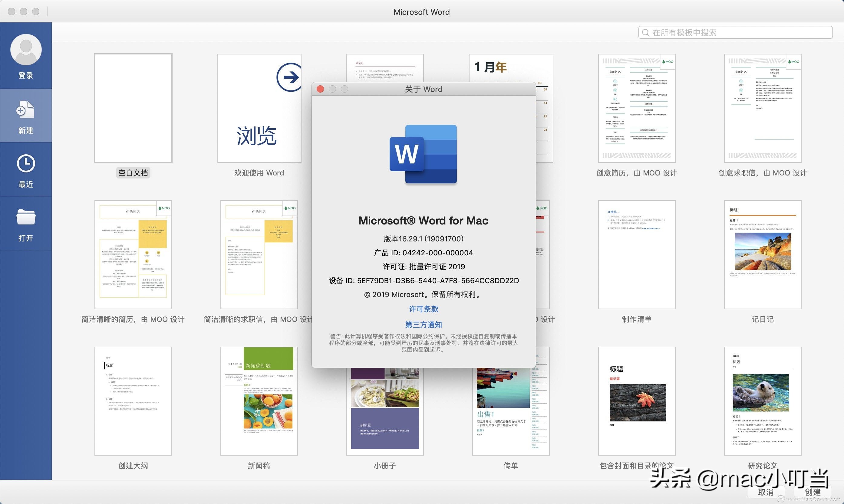The width and height of the screenshot is (844, 504).
Task: Close the About Word dialog
Action: 320,89
